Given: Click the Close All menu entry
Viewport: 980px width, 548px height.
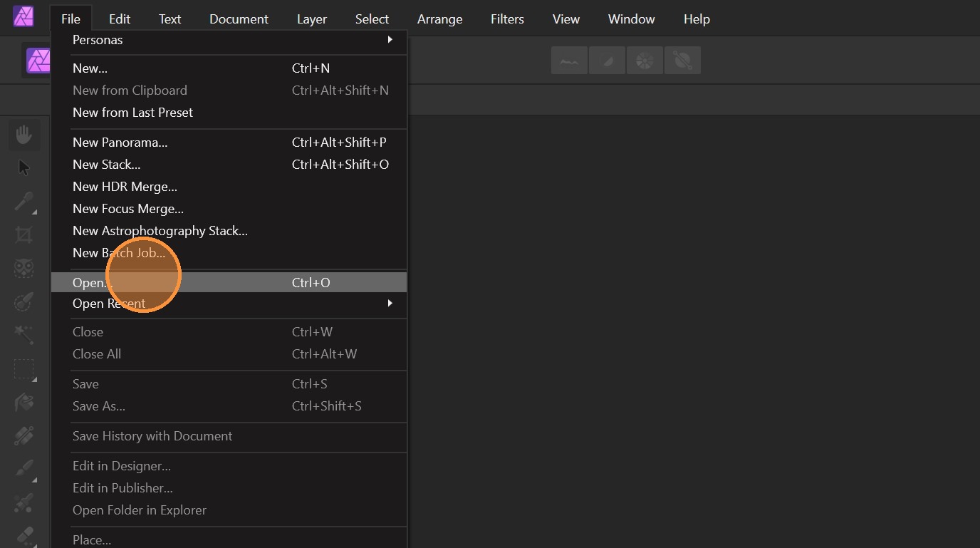Looking at the screenshot, I should tap(229, 354).
